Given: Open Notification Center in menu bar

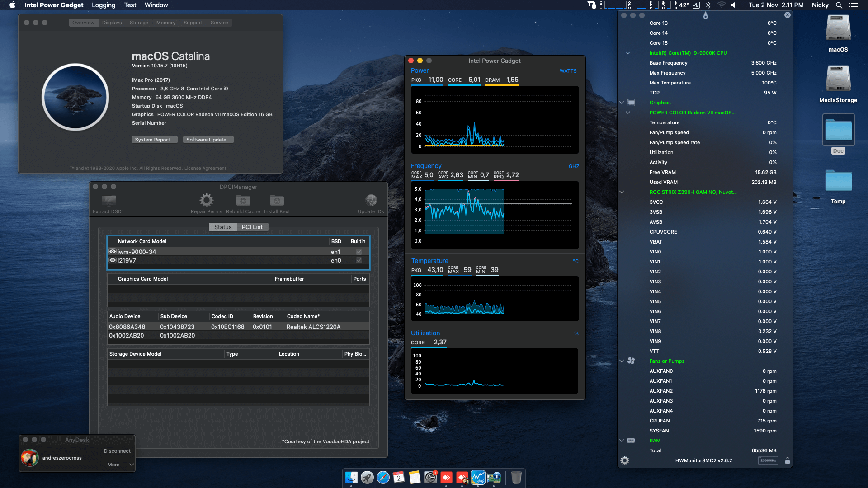Looking at the screenshot, I should pos(854,5).
